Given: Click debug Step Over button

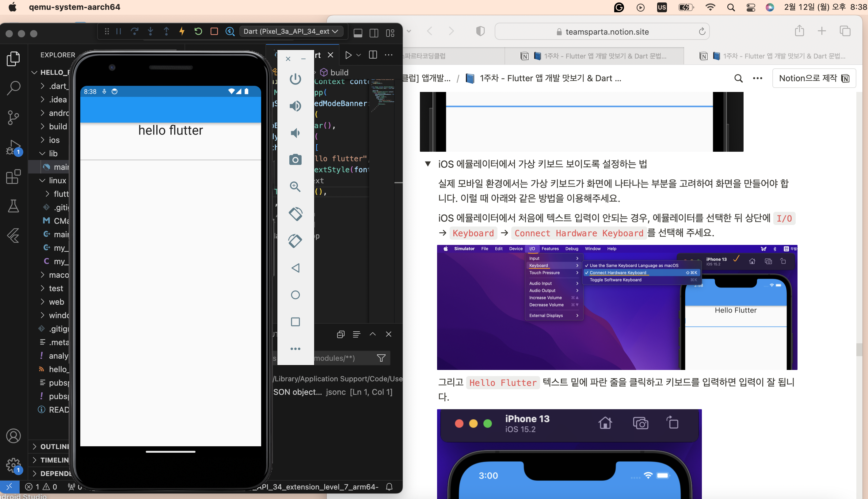Looking at the screenshot, I should (134, 32).
